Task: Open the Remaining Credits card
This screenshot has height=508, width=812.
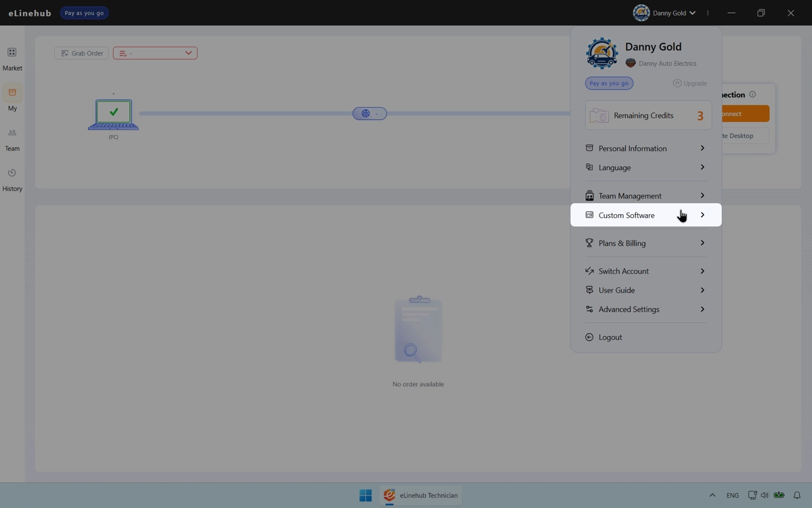Action: click(x=648, y=115)
